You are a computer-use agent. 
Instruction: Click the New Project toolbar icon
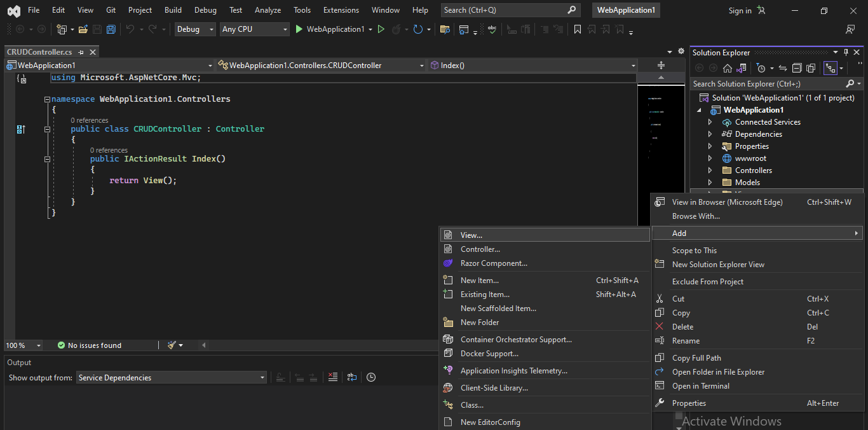pyautogui.click(x=62, y=29)
